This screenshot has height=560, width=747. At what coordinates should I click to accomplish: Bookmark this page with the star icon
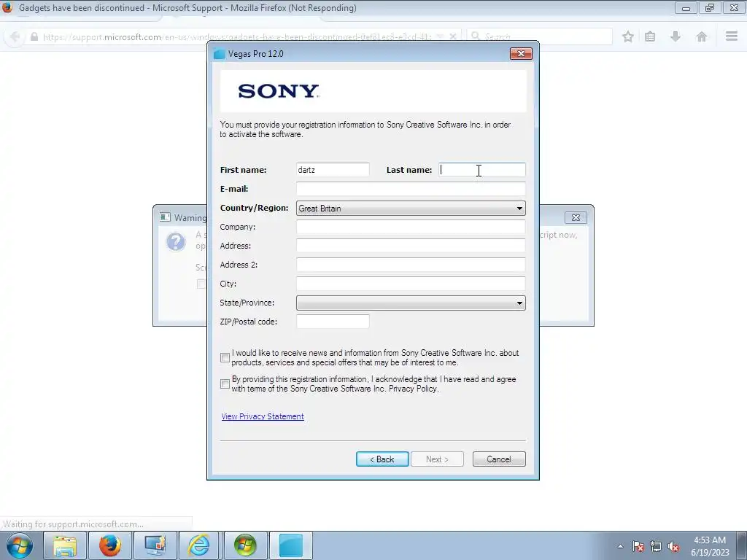(628, 36)
